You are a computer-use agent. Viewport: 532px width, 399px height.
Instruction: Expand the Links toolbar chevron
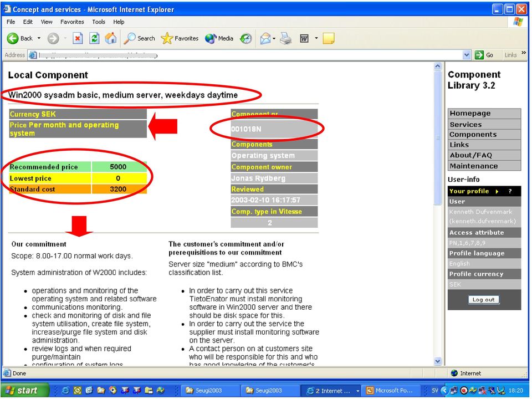point(524,53)
